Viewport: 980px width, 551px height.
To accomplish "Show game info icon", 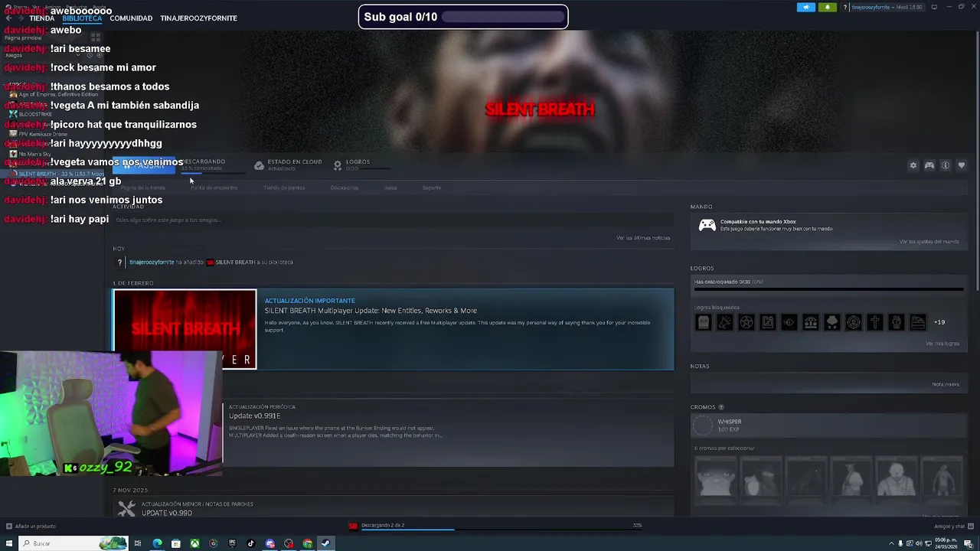I will 946,165.
